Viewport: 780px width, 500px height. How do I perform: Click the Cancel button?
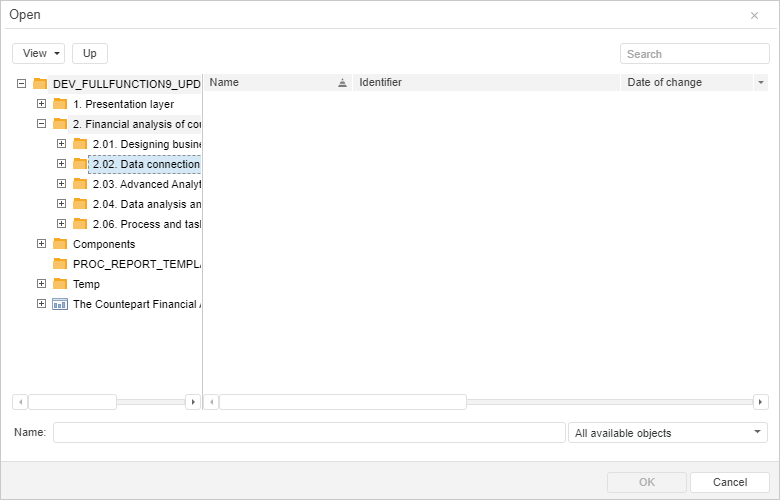[x=729, y=482]
